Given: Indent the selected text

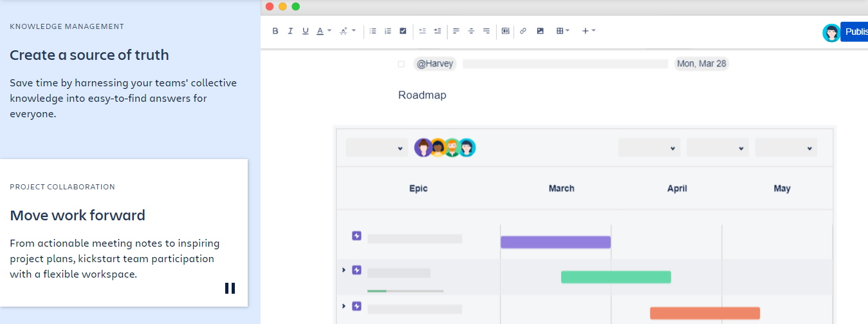Looking at the screenshot, I should click(438, 31).
